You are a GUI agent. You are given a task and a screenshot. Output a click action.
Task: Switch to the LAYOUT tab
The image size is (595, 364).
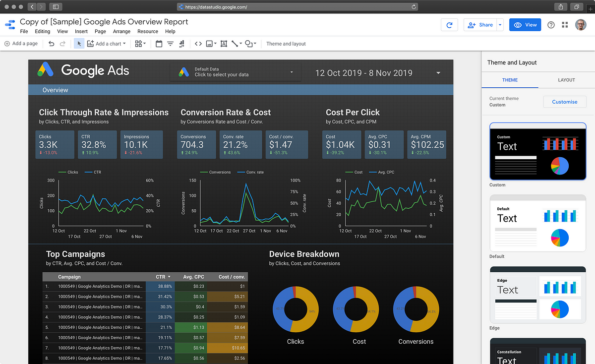pyautogui.click(x=566, y=80)
